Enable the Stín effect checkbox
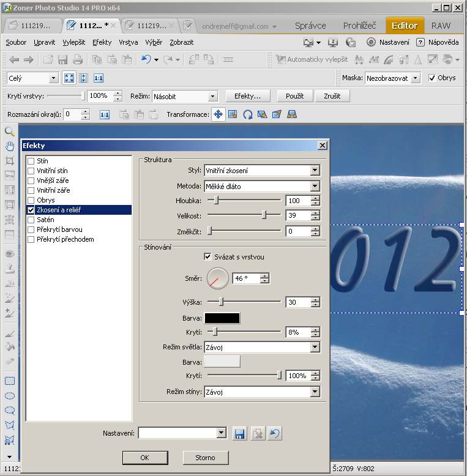The image size is (467, 476). point(31,161)
